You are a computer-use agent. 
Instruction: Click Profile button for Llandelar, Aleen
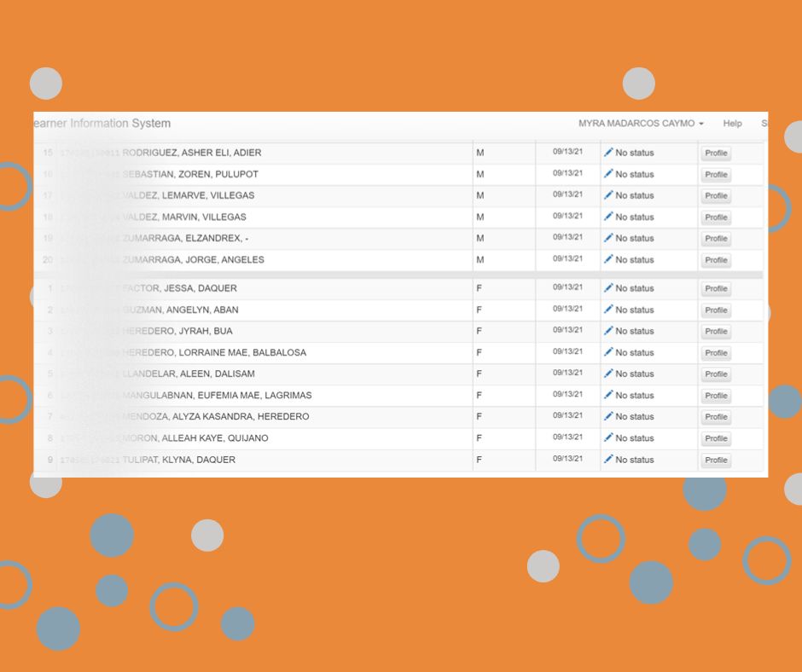716,374
